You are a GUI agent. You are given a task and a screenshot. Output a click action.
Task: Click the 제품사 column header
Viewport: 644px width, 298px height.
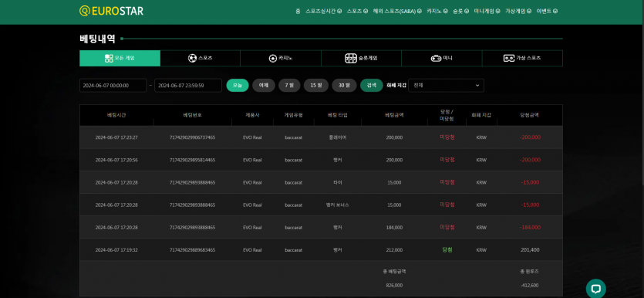point(252,115)
